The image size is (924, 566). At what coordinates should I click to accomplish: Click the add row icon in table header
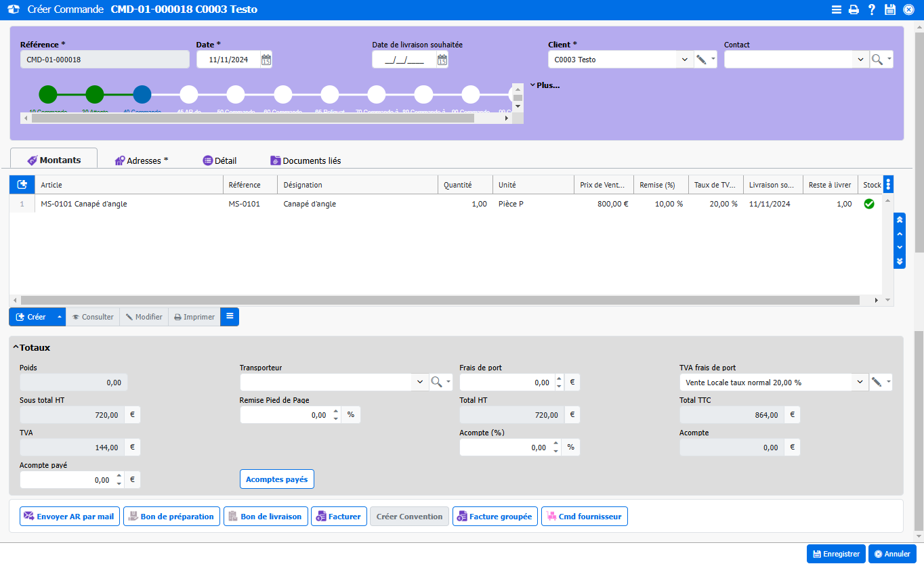pyautogui.click(x=22, y=185)
